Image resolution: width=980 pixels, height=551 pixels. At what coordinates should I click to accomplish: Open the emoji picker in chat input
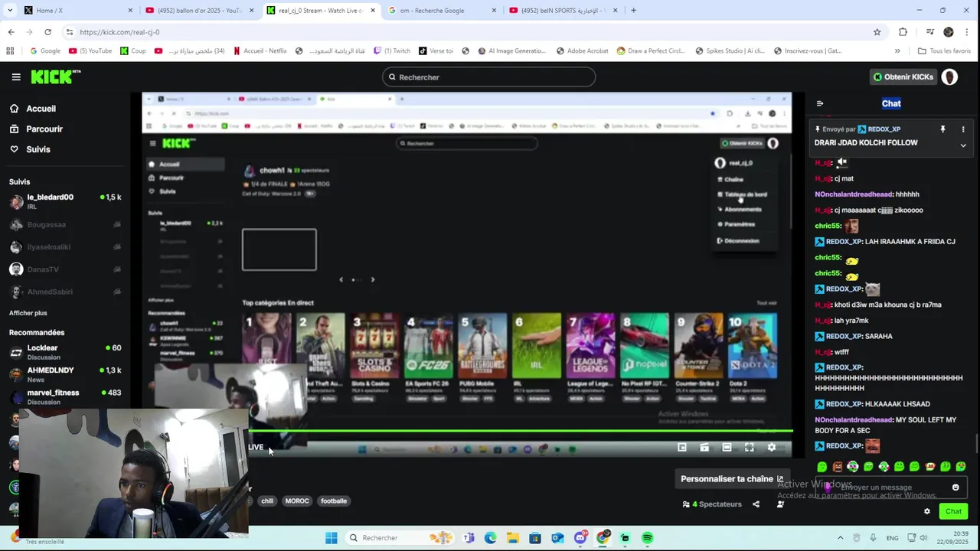coord(955,487)
